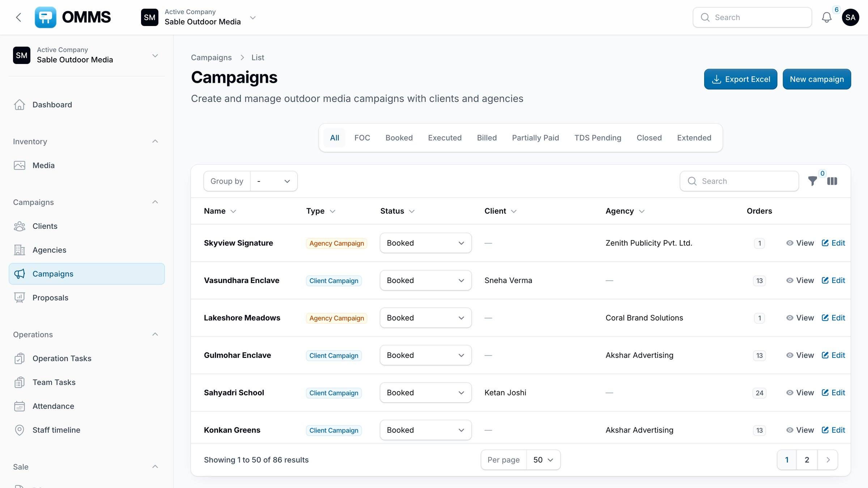The image size is (868, 488).
Task: Open the active Campaigns sidebar item
Action: point(87,274)
